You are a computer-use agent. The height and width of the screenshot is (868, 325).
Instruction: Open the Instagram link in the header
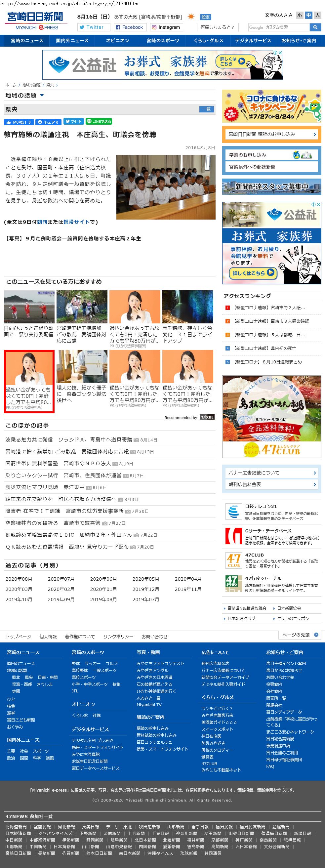(166, 27)
